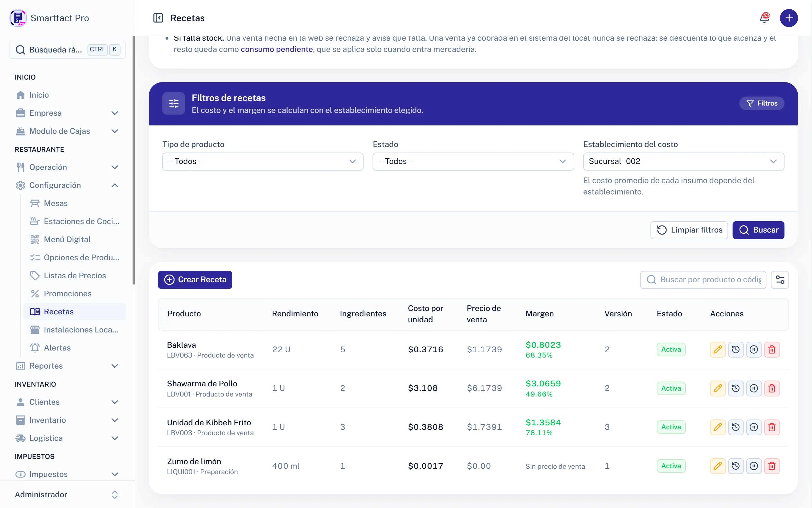
Task: Follow the consumo pendiente link
Action: 277,49
